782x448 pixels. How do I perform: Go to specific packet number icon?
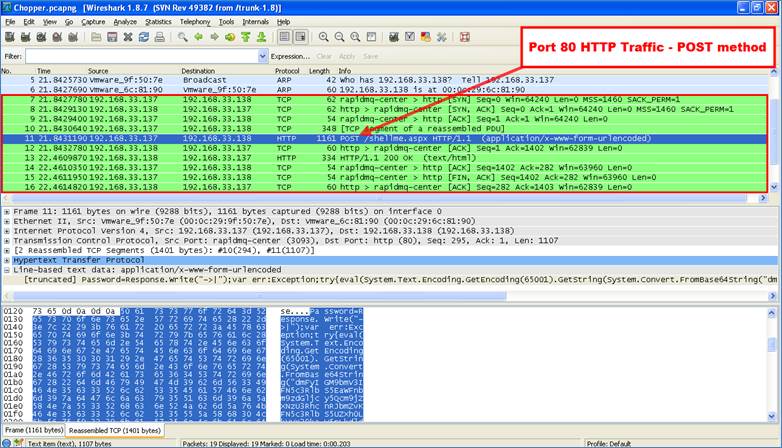point(230,37)
